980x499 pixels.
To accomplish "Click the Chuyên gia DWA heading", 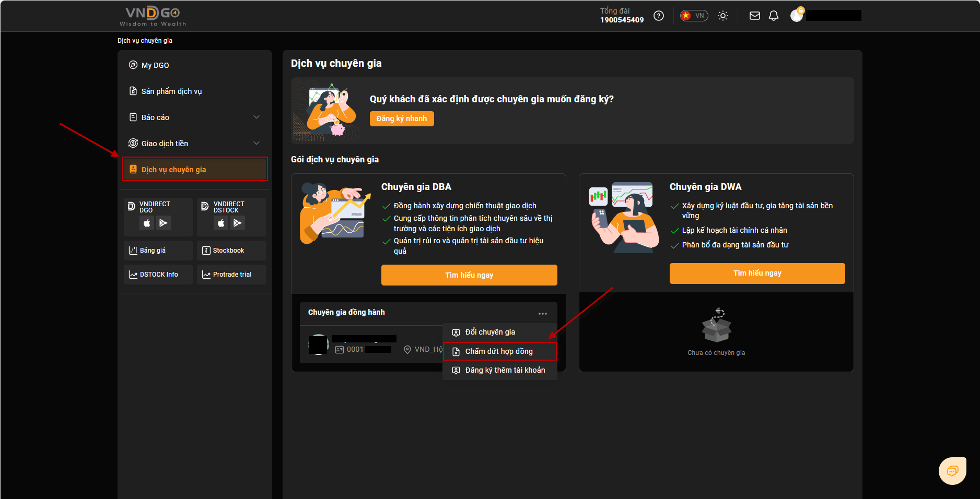I will tap(705, 187).
